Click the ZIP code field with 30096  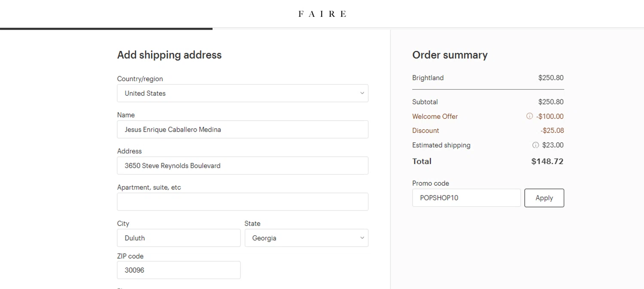(179, 270)
